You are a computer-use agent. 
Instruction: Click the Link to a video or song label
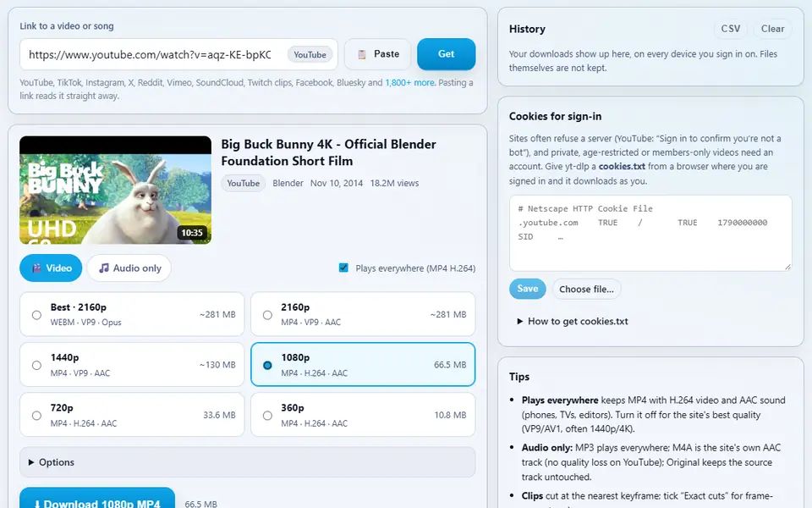(x=67, y=26)
